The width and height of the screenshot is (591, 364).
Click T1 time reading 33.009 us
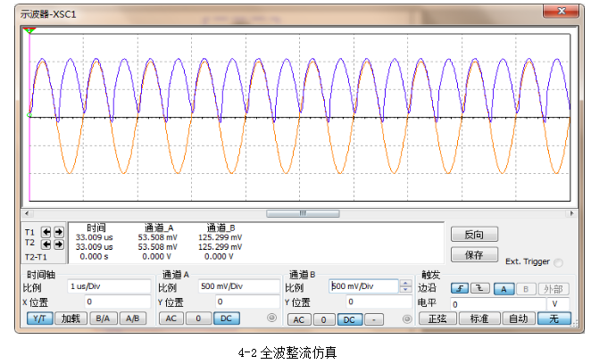95,237
